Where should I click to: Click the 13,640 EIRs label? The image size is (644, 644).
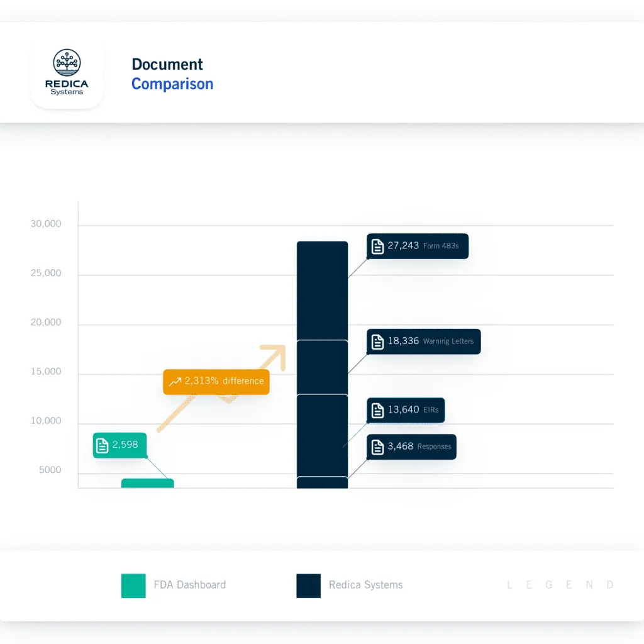pos(406,410)
